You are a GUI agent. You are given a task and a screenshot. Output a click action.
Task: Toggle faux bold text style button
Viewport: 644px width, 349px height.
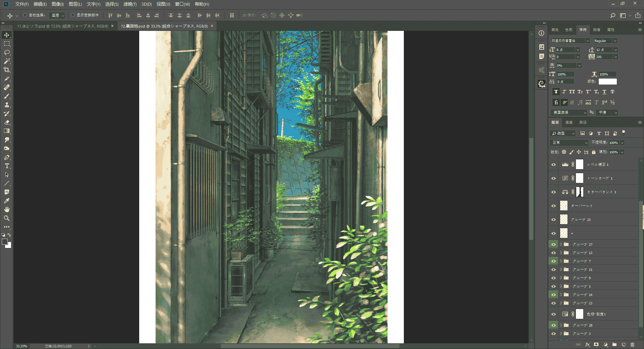pyautogui.click(x=556, y=92)
